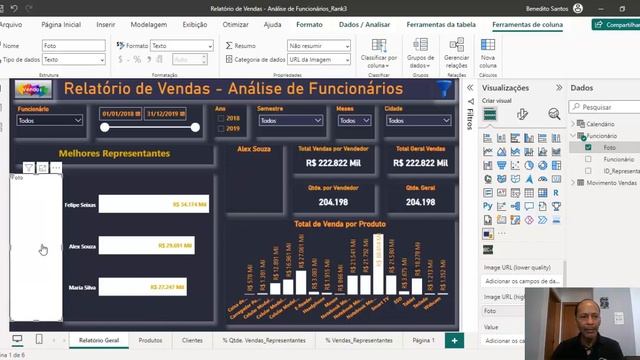Choose the trophy metrics visual
This screenshot has width=640, height=360.
(x=556, y=206)
